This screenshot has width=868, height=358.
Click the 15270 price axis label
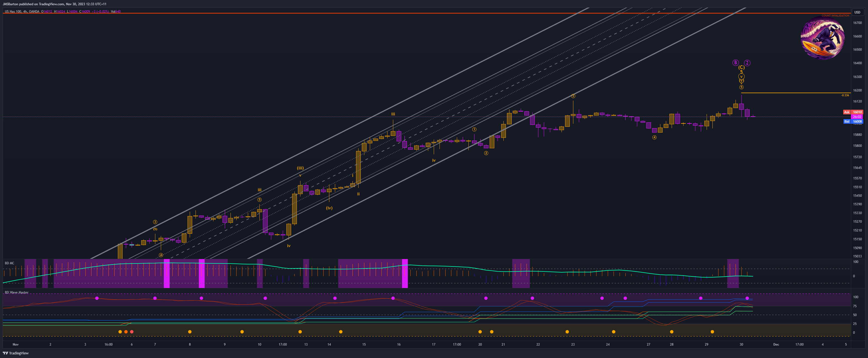[x=857, y=222]
